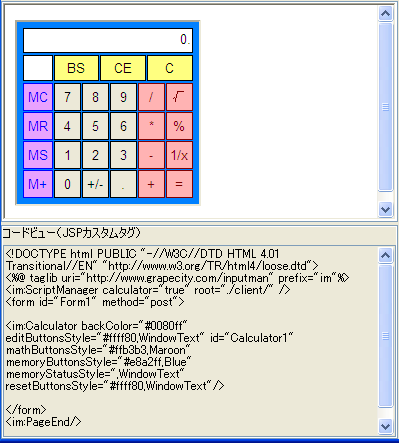
Task: Click the empty memory status box
Action: (38, 68)
